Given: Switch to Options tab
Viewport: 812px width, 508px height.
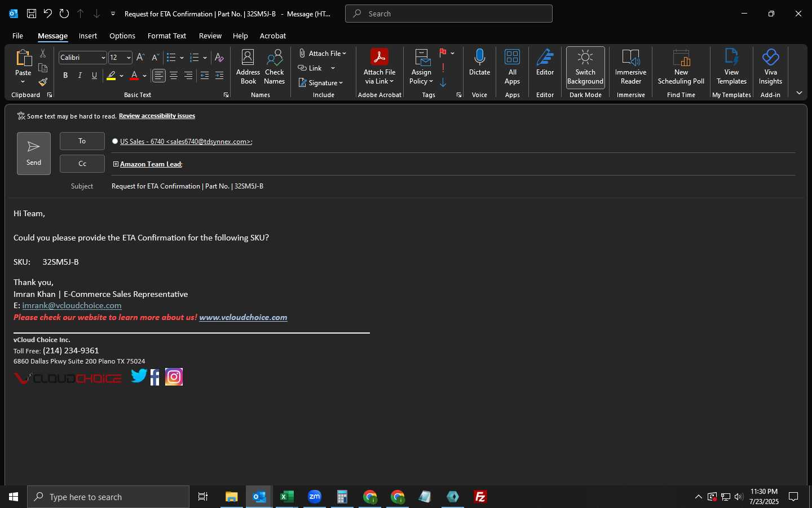Looking at the screenshot, I should point(122,36).
